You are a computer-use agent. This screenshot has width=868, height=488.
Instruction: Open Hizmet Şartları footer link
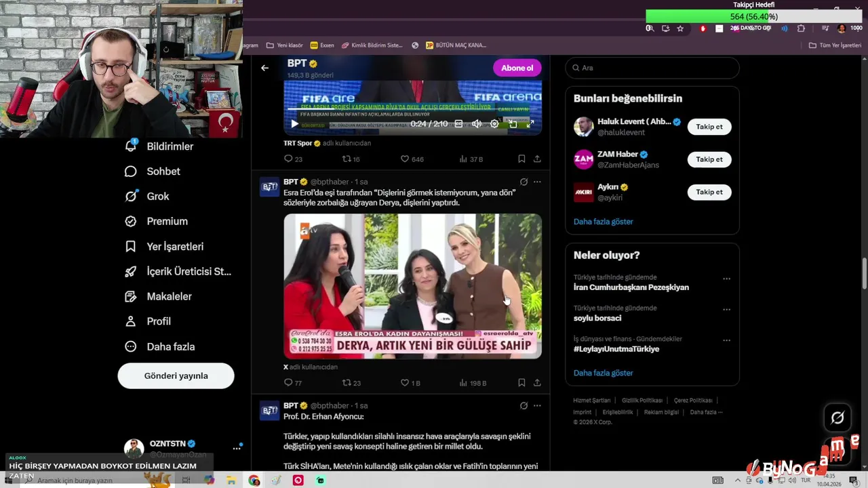point(591,401)
